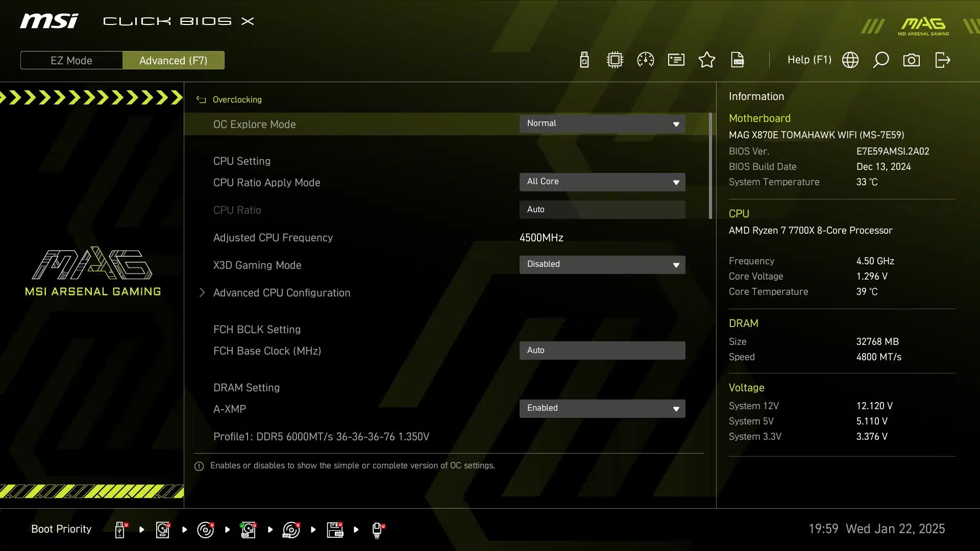
Task: Click the back arrow beside Overclocking
Action: (201, 99)
